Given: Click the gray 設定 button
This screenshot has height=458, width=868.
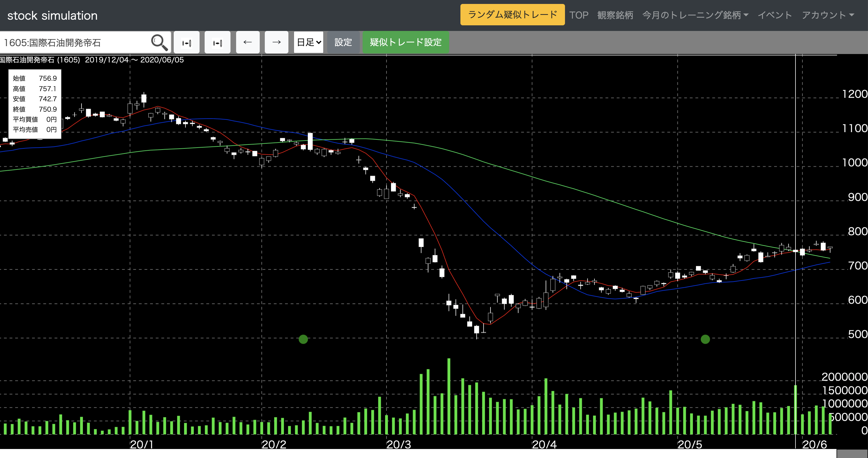Looking at the screenshot, I should pyautogui.click(x=343, y=42).
